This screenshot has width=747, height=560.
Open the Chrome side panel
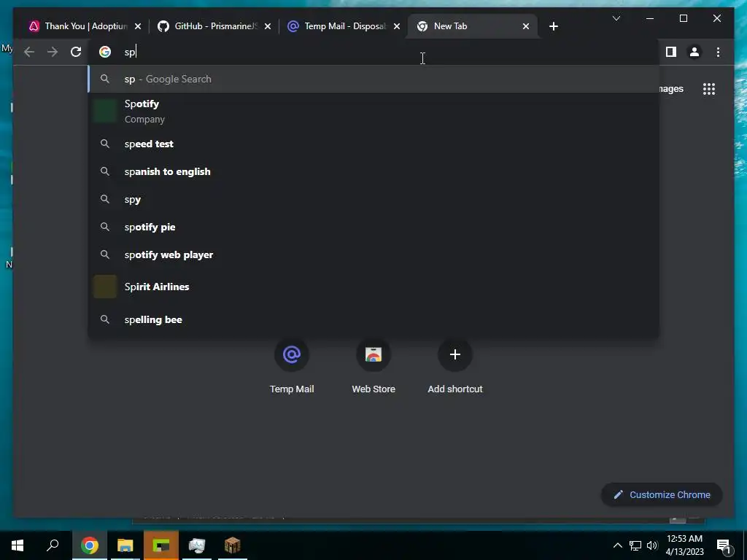671,52
